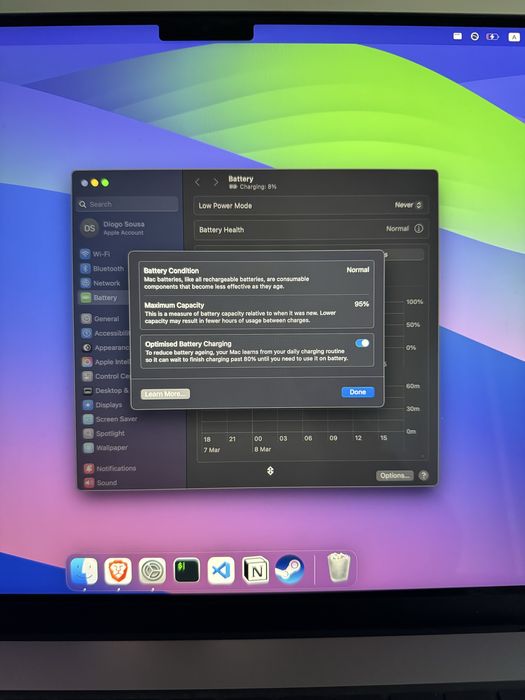The width and height of the screenshot is (525, 700).
Task: Open the Low Power Mode dropdown
Action: click(x=408, y=205)
